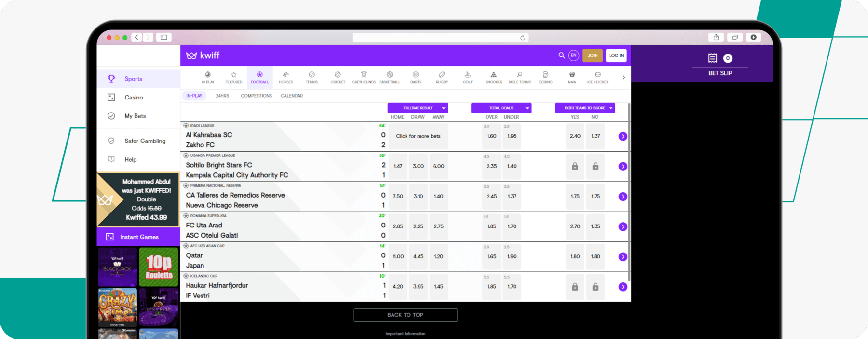
Task: Open the Ice Hockey category
Action: [x=598, y=77]
